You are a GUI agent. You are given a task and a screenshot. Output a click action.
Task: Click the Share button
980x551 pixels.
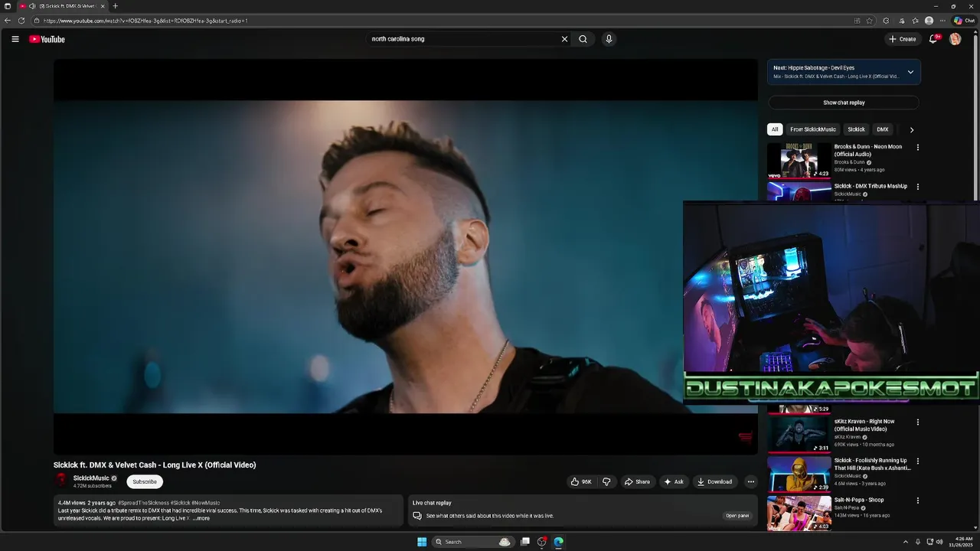[637, 481]
